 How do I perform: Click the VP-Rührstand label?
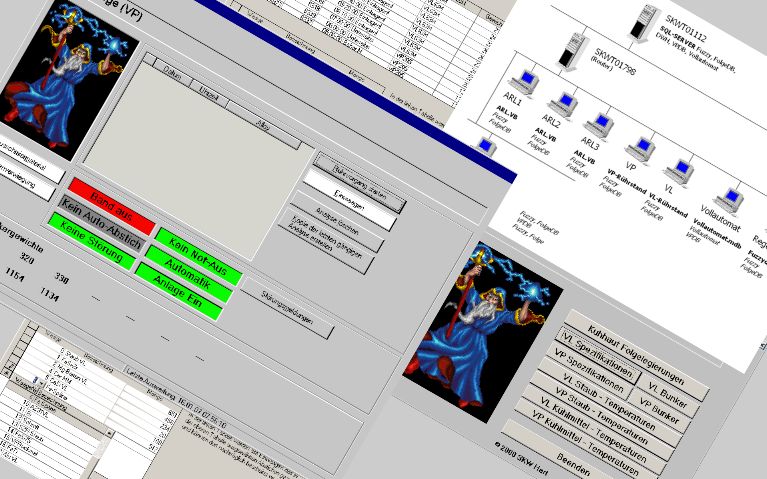[x=626, y=181]
